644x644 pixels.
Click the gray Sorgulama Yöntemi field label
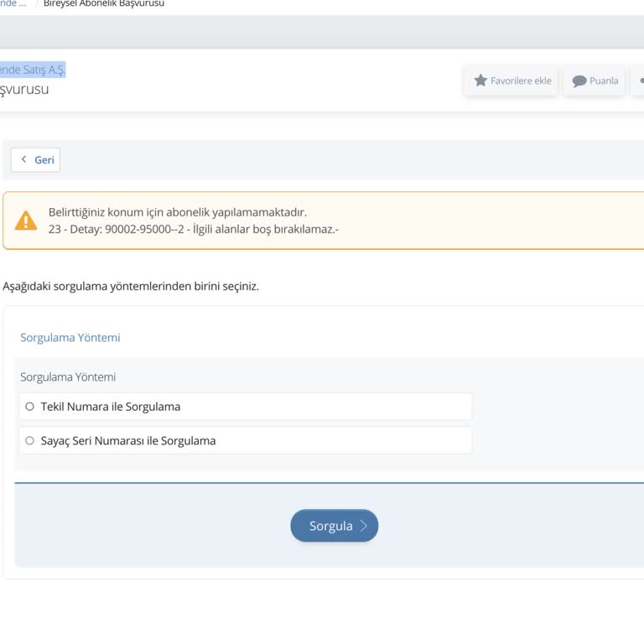[x=68, y=377]
